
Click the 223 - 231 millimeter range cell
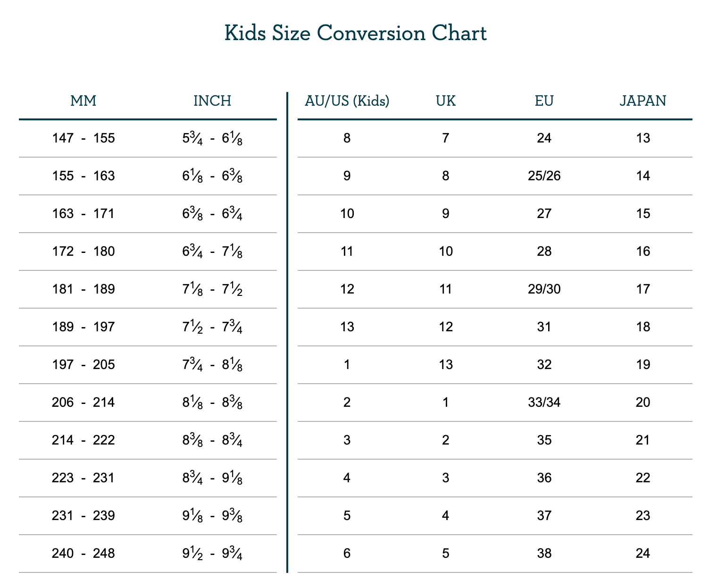pyautogui.click(x=83, y=478)
